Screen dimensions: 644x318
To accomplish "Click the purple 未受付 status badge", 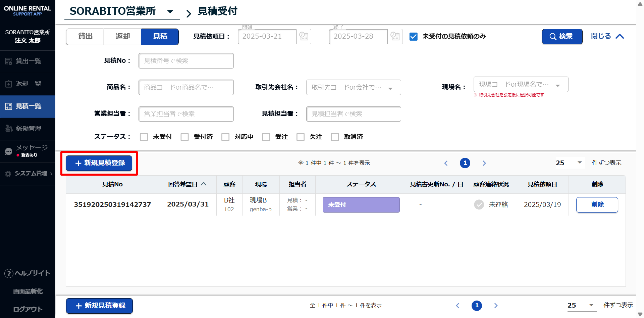I will (361, 205).
